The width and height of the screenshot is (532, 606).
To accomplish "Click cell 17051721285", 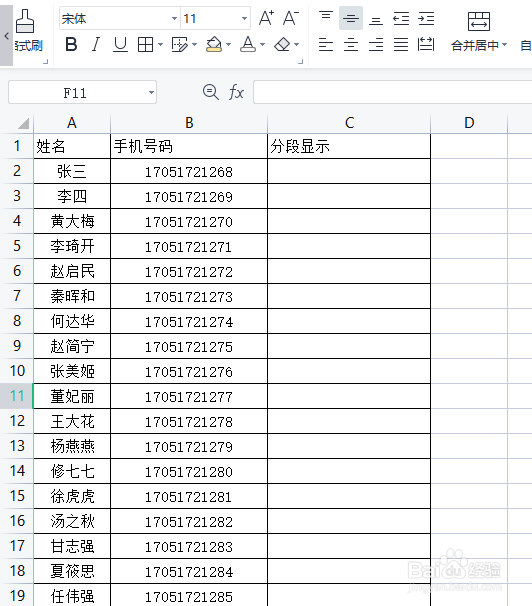I will coord(189,596).
